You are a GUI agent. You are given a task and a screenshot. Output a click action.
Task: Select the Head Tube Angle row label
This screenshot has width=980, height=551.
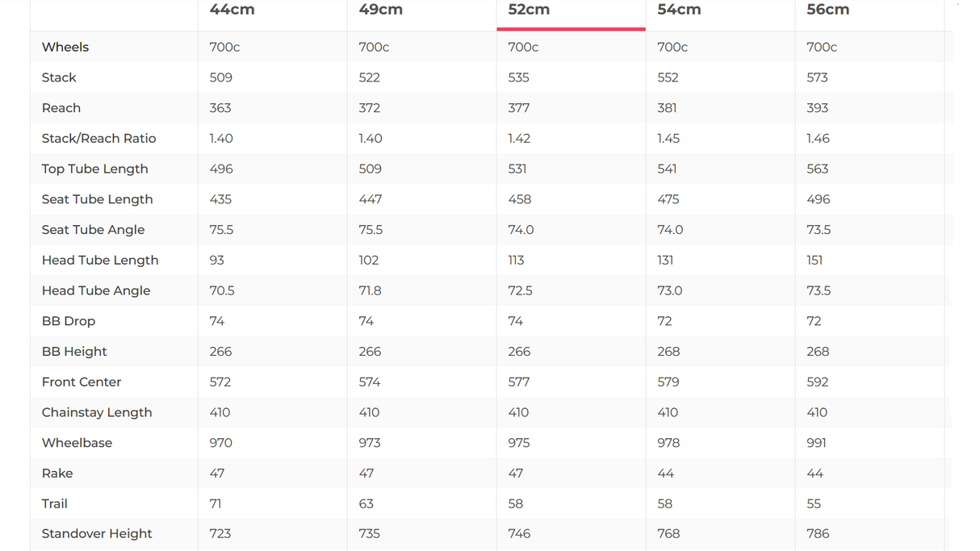coord(96,290)
